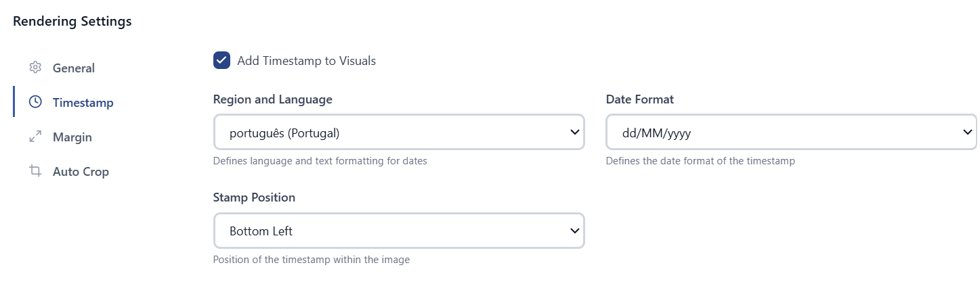This screenshot has height=282, width=980.
Task: Click the 'Date Format' field label
Action: [640, 99]
